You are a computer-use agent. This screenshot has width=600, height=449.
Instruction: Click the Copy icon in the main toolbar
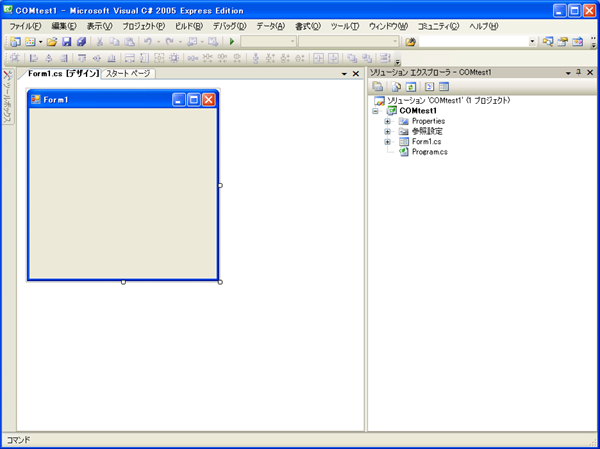coord(114,42)
